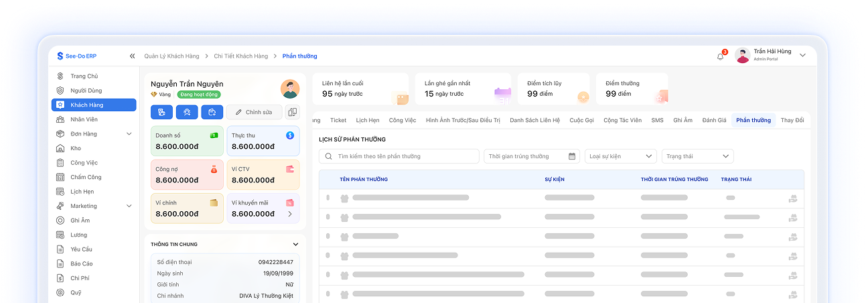Image resolution: width=868 pixels, height=303 pixels.
Task: Open Ghi Âm in the sidebar
Action: click(80, 221)
